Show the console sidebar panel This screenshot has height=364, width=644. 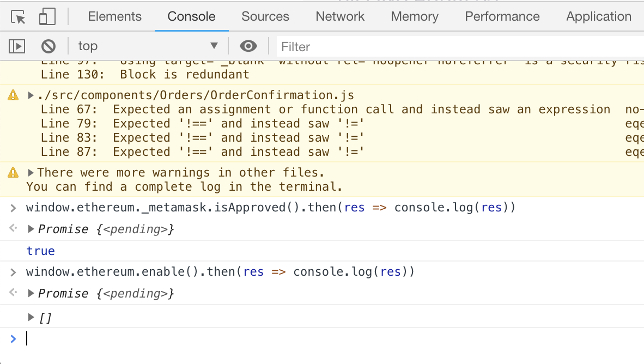point(16,46)
